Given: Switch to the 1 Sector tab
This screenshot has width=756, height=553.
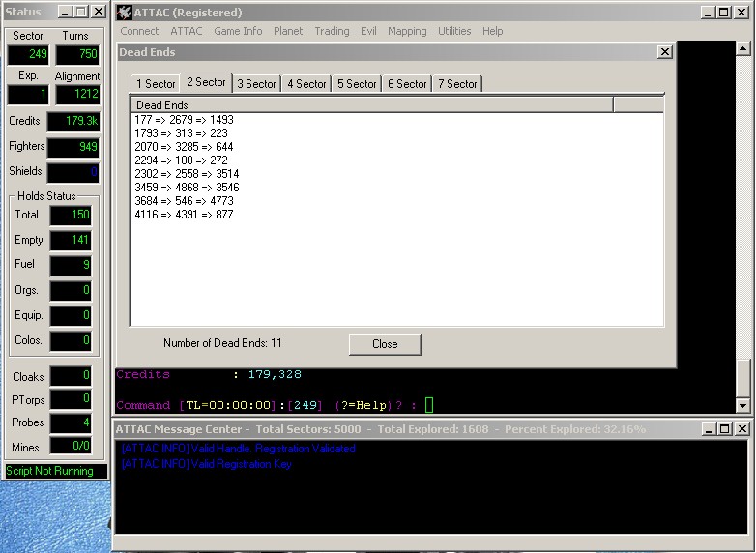Looking at the screenshot, I should pos(156,84).
